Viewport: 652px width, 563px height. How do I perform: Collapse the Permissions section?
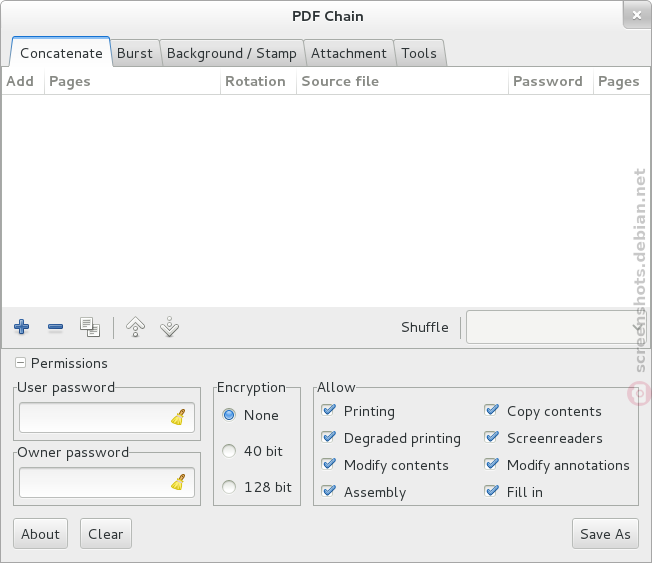[20, 363]
